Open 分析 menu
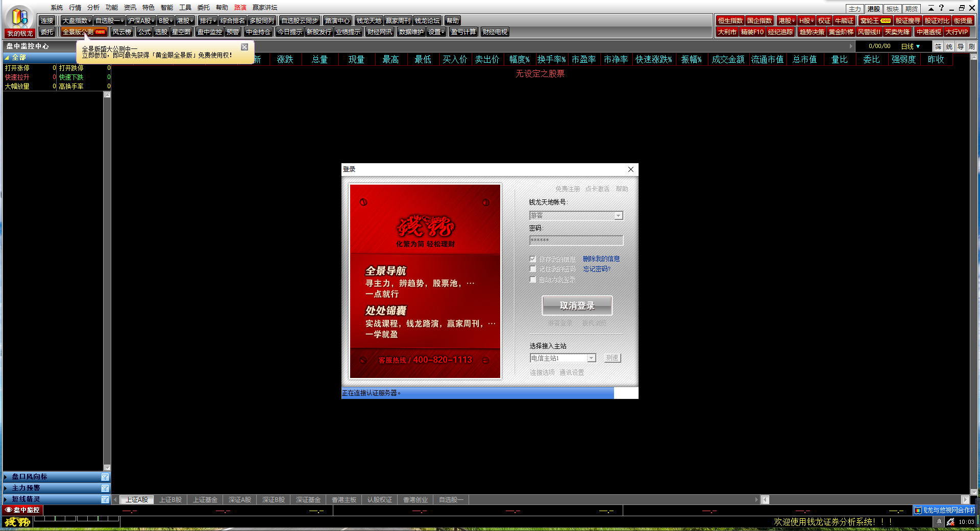The width and height of the screenshot is (980, 531). 93,8
